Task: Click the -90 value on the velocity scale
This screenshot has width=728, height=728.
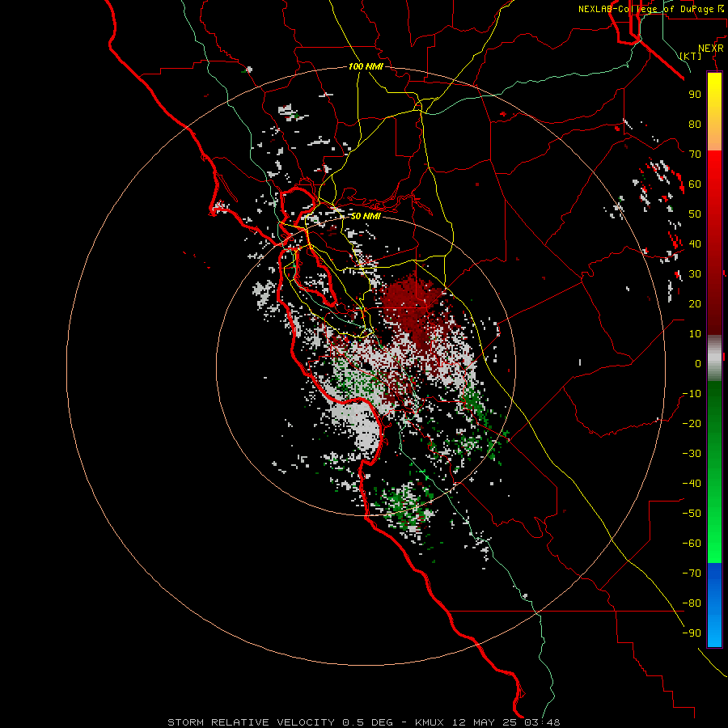Action: tap(692, 633)
